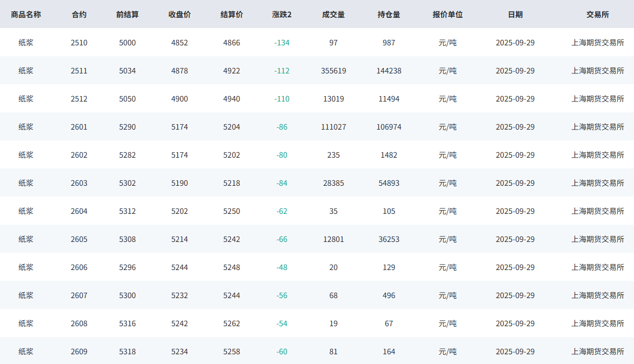Click 上海期货交易所 in the 2609 contract row
This screenshot has height=364, width=634.
coord(598,352)
